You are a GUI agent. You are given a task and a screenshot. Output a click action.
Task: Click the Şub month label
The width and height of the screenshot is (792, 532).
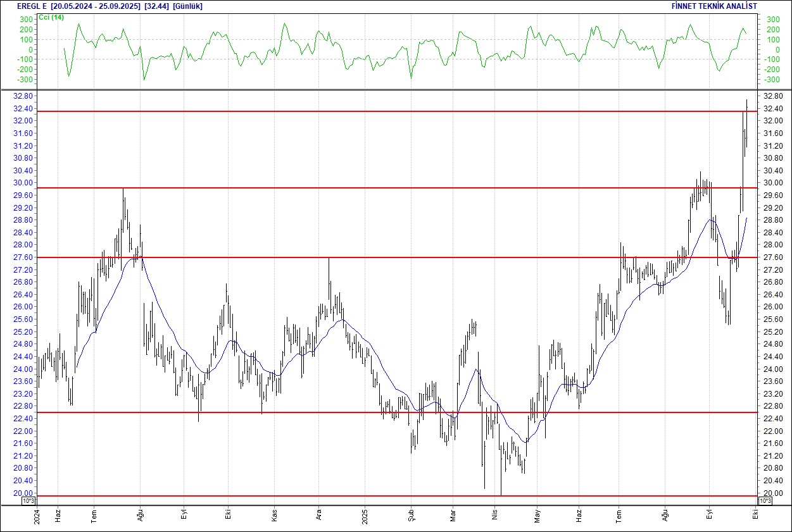pyautogui.click(x=410, y=514)
